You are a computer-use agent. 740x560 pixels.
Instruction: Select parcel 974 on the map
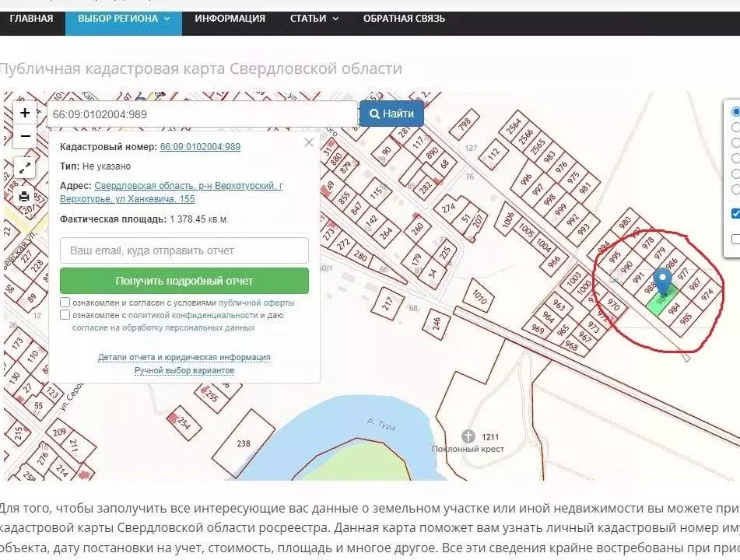(707, 295)
